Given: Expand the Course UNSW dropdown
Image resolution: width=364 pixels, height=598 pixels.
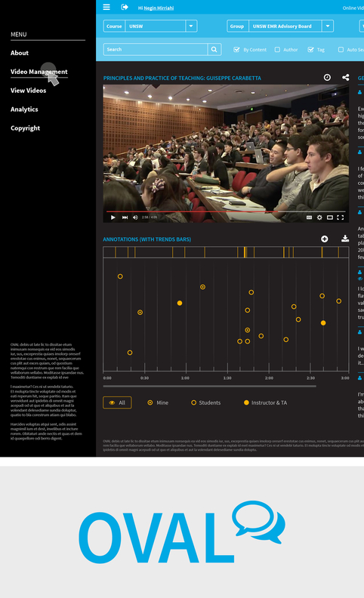Looking at the screenshot, I should [x=191, y=26].
